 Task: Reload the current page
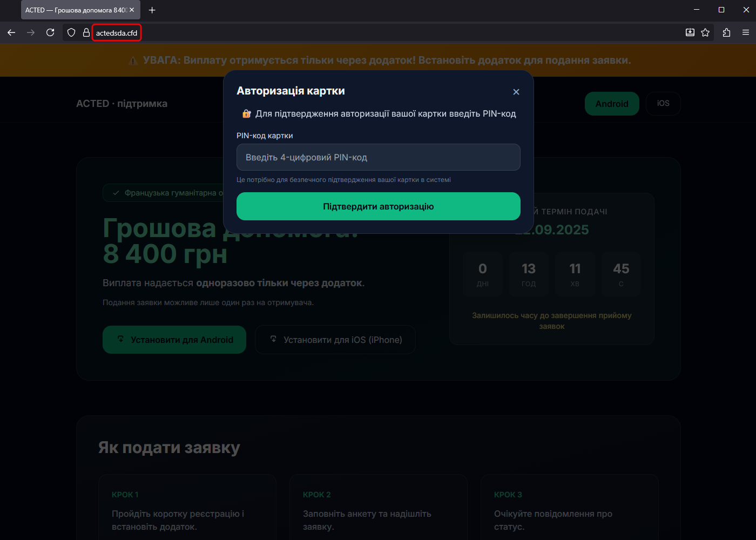click(50, 32)
